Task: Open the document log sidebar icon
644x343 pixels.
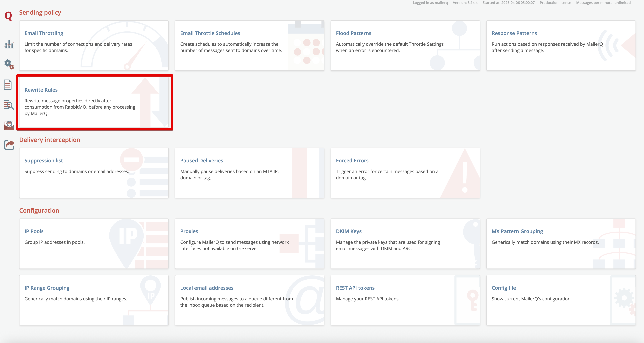Action: [x=8, y=85]
